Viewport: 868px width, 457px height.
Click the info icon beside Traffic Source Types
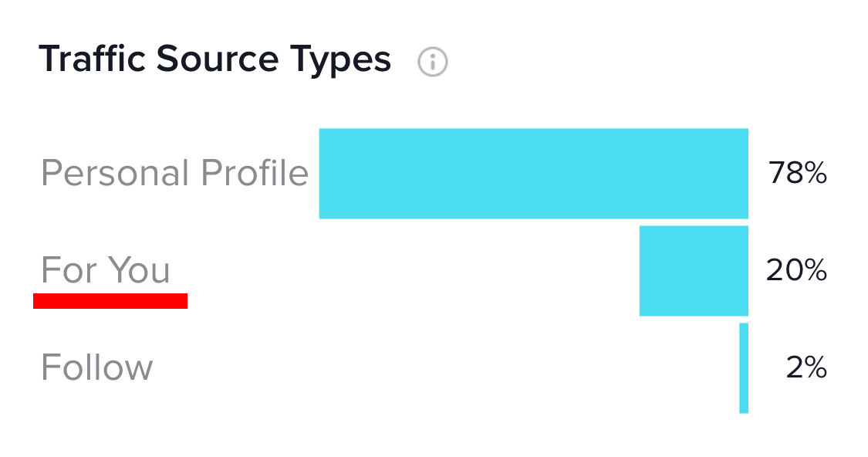point(433,62)
